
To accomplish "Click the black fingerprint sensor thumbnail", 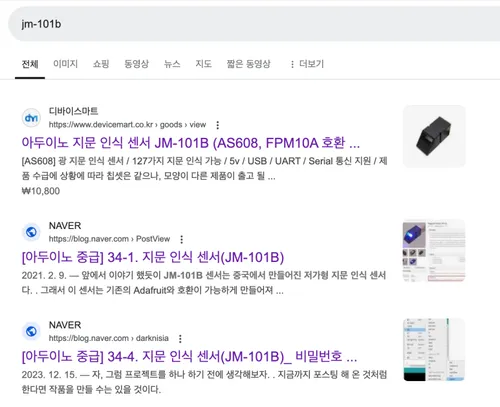I will point(434,136).
